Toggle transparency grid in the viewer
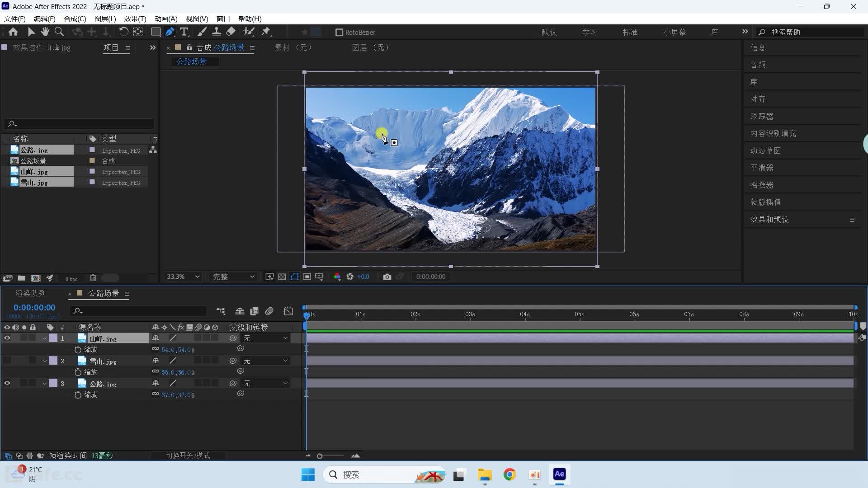 282,277
